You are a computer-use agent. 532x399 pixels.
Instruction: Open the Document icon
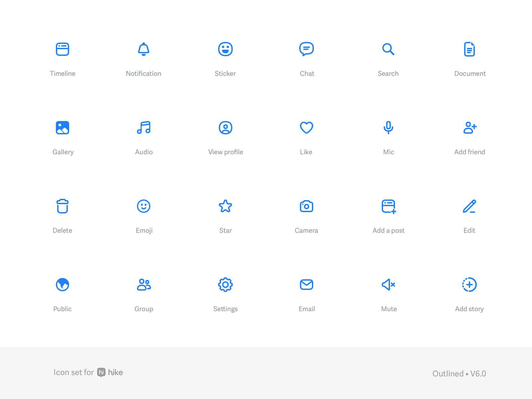click(x=469, y=49)
